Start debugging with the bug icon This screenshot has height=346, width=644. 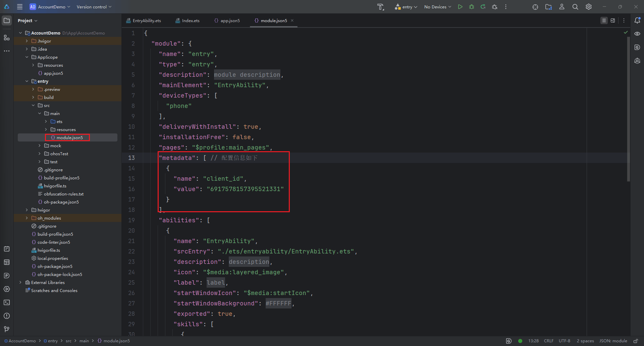472,7
